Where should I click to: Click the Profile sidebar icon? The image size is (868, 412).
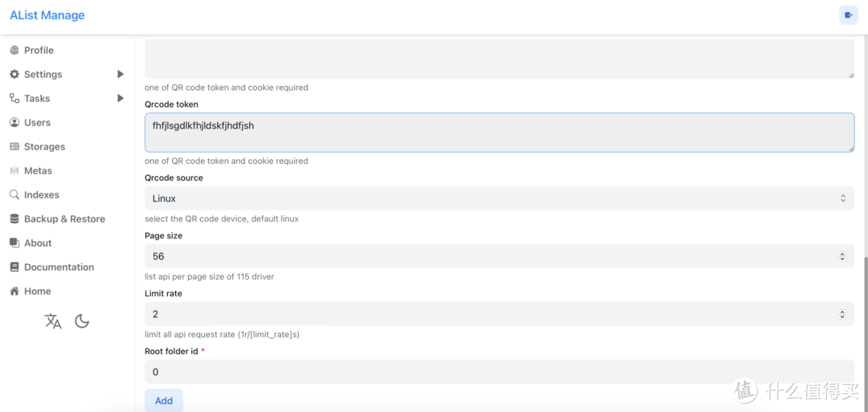(x=14, y=50)
